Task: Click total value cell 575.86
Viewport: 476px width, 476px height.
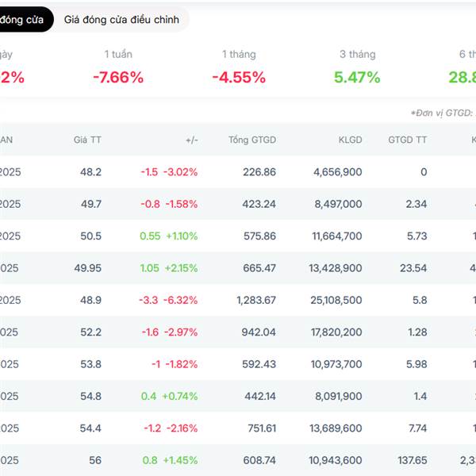Action: tap(260, 236)
